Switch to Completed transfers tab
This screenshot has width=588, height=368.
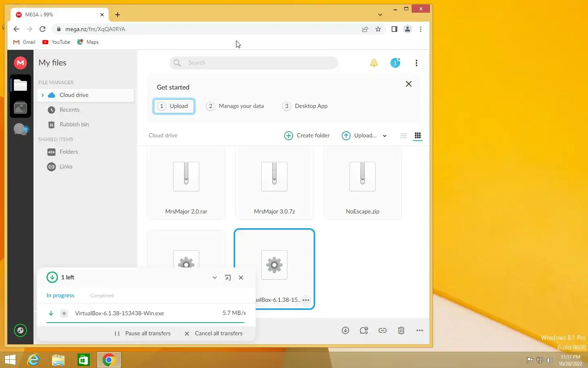[102, 296]
